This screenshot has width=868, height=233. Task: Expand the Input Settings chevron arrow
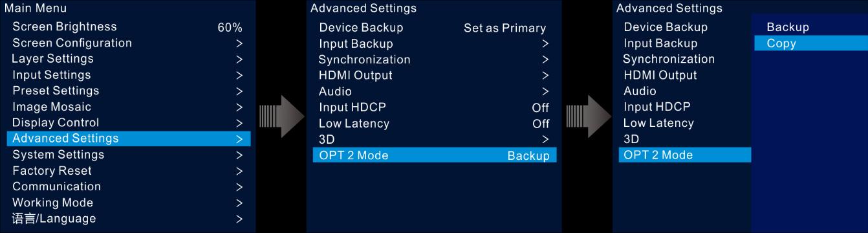click(x=239, y=75)
